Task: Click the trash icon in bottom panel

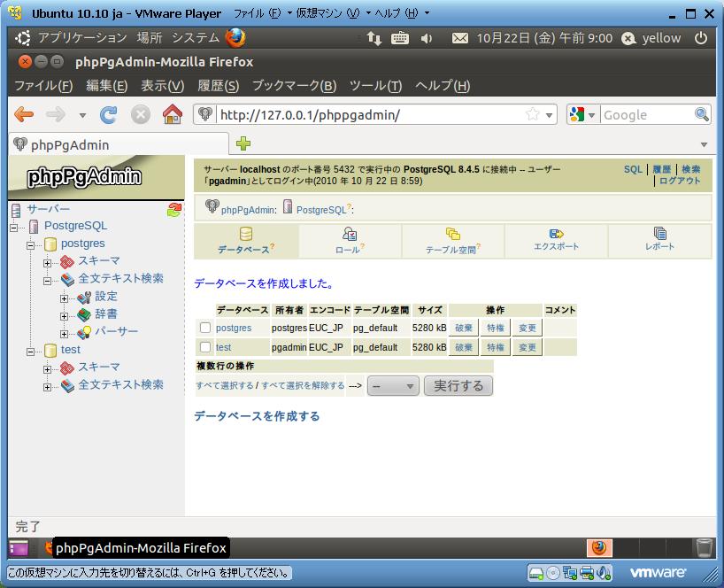Action: point(705,548)
